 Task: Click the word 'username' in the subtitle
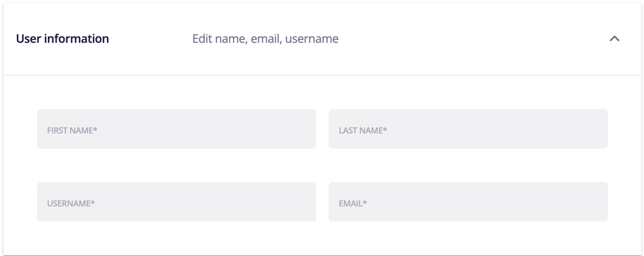tap(311, 39)
